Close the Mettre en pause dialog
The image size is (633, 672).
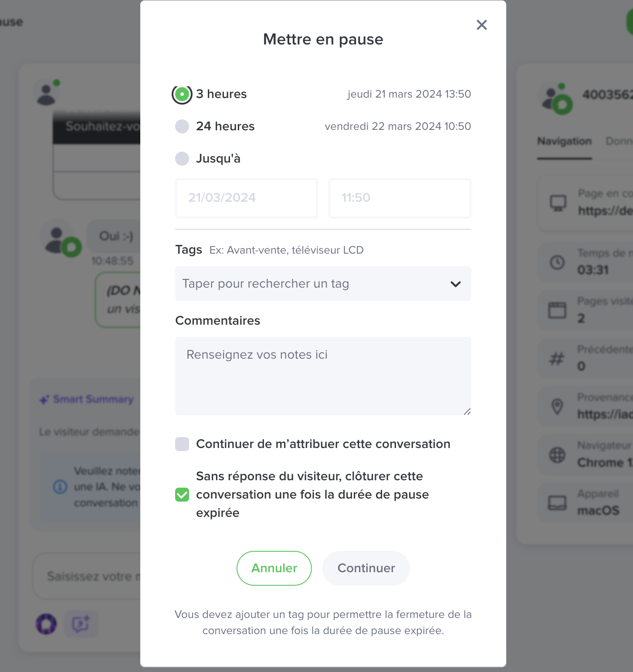pyautogui.click(x=481, y=25)
